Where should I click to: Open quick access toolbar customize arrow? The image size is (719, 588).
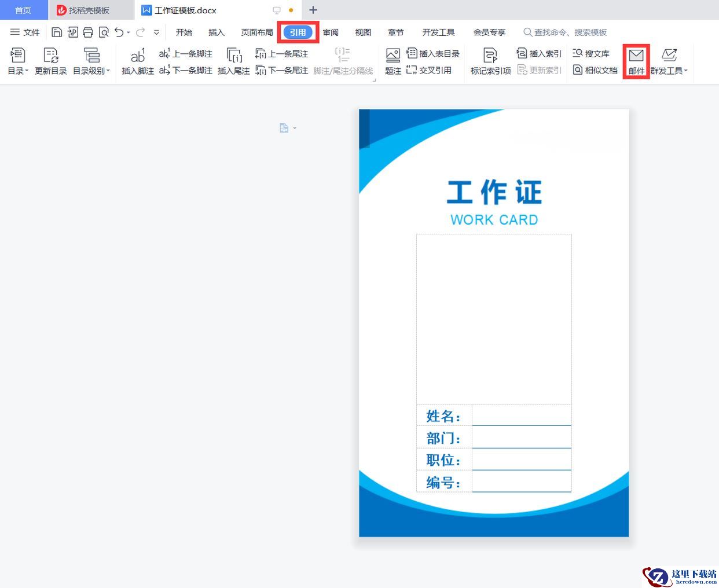click(x=156, y=32)
